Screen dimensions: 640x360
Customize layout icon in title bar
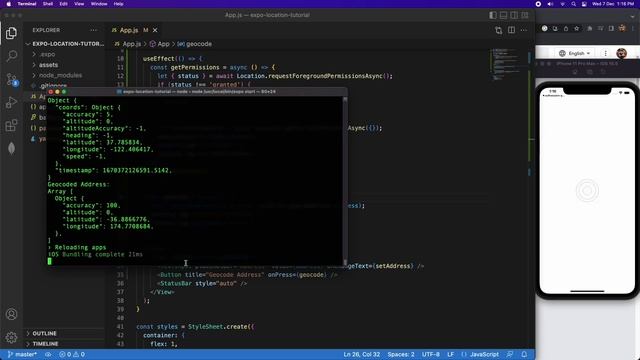[x=525, y=15]
